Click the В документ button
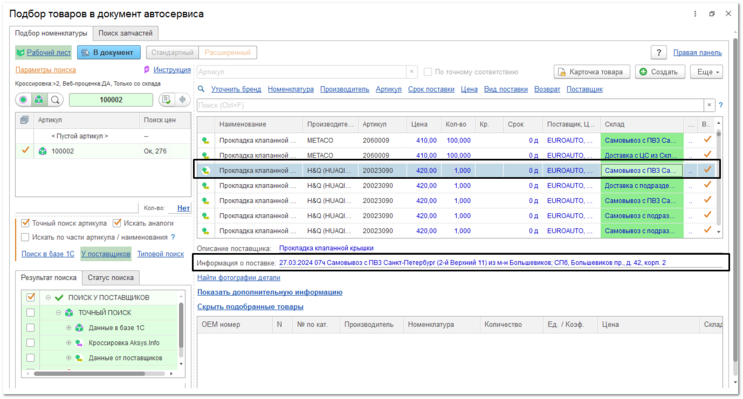 [109, 53]
